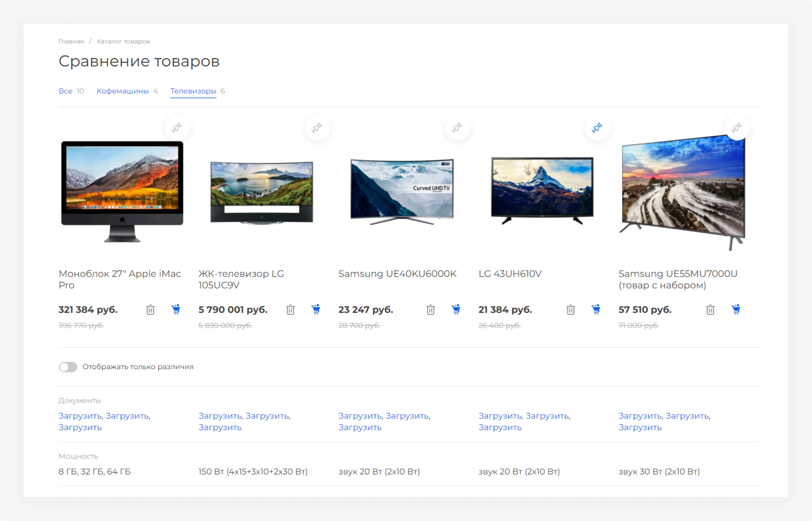Open the Кофемашины tab
This screenshot has height=521, width=812.
point(122,91)
